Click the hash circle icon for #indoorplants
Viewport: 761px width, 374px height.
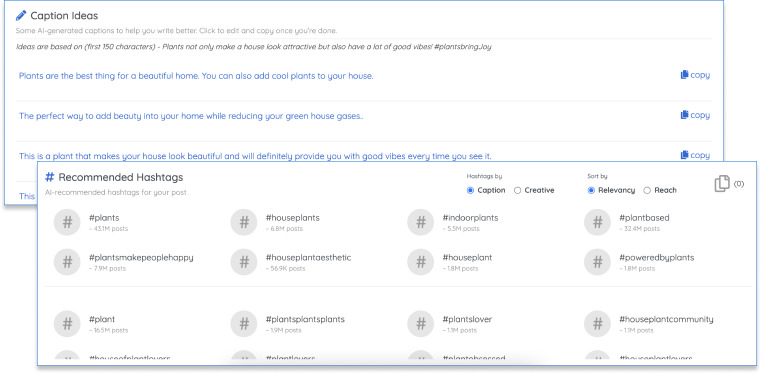420,222
